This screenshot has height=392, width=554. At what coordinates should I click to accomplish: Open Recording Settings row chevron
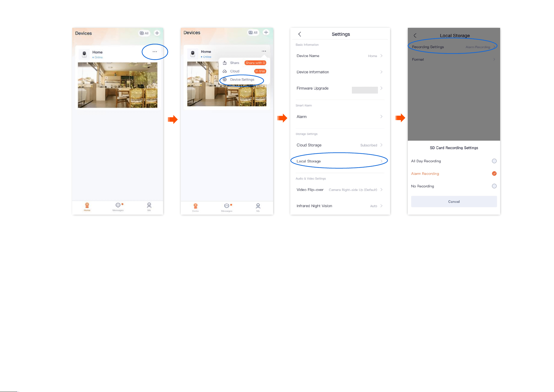click(494, 47)
